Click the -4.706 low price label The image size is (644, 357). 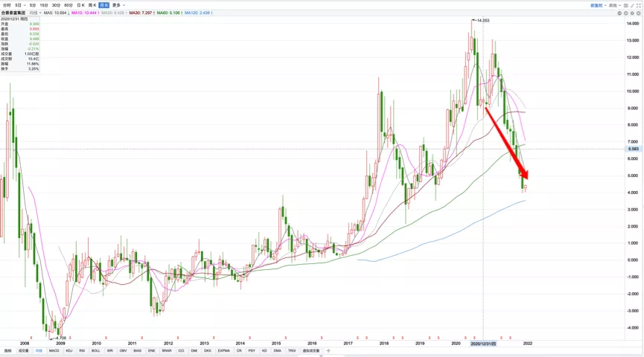60,338
